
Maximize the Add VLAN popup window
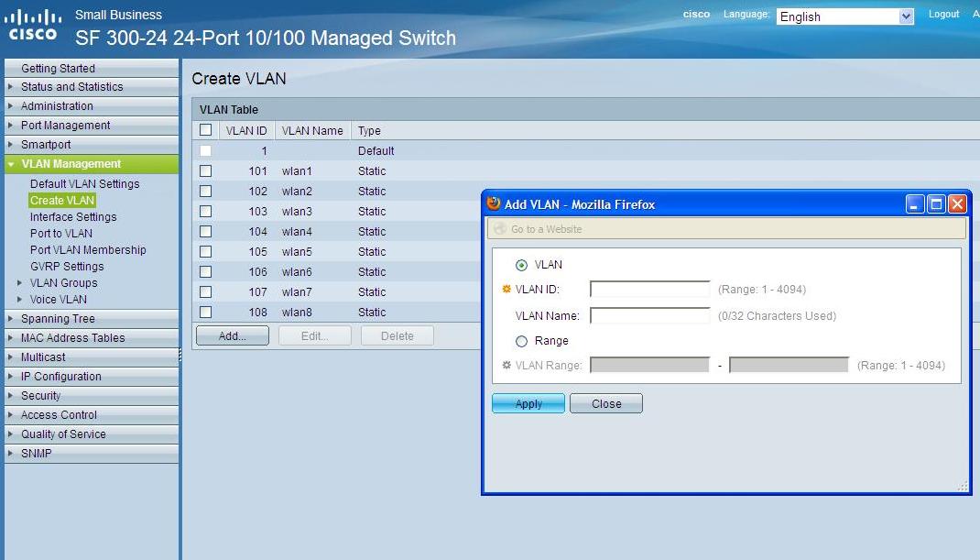(936, 204)
